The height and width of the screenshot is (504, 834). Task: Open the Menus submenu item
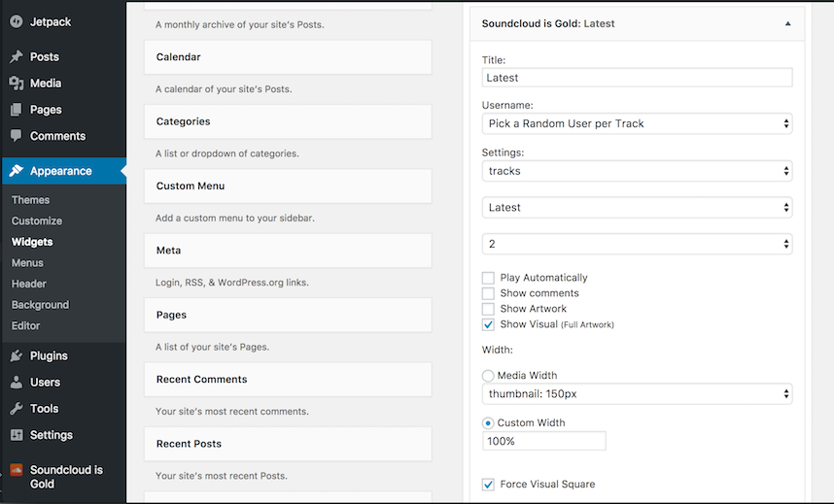coord(27,262)
